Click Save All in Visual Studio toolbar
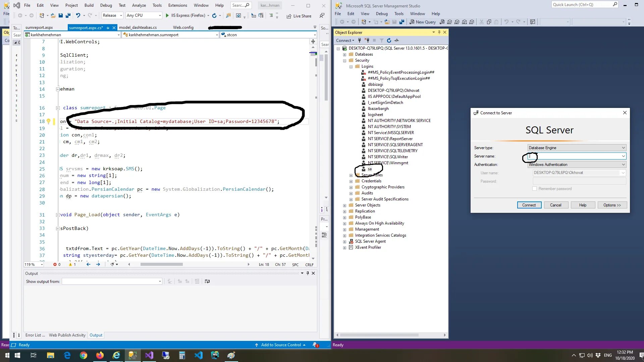The width and height of the screenshot is (644, 362). [68, 15]
